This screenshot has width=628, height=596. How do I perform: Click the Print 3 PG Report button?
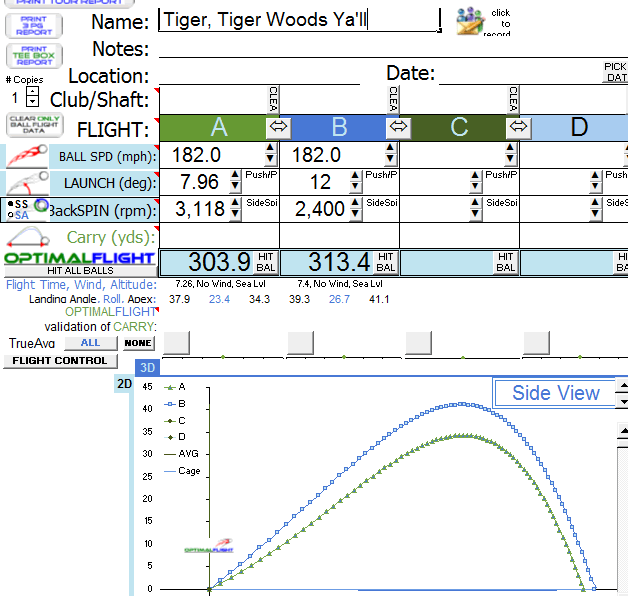point(34,26)
